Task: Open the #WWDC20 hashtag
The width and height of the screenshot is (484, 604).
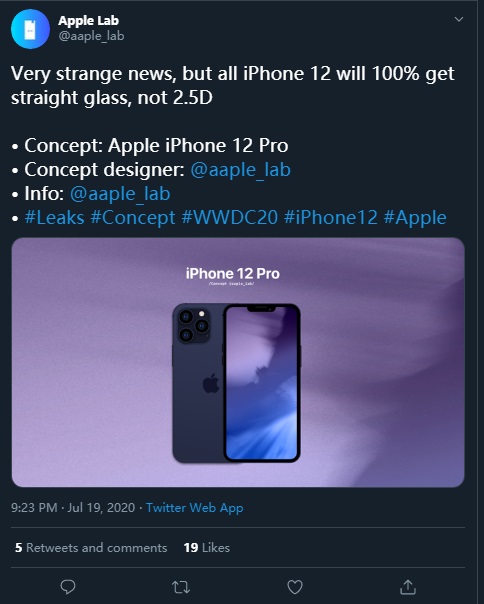Action: coord(230,218)
